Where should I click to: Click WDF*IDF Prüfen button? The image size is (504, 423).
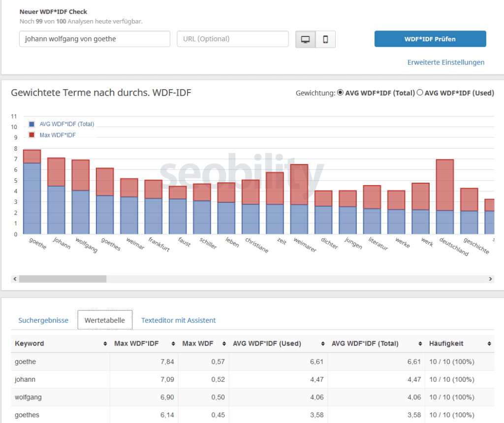click(x=430, y=39)
